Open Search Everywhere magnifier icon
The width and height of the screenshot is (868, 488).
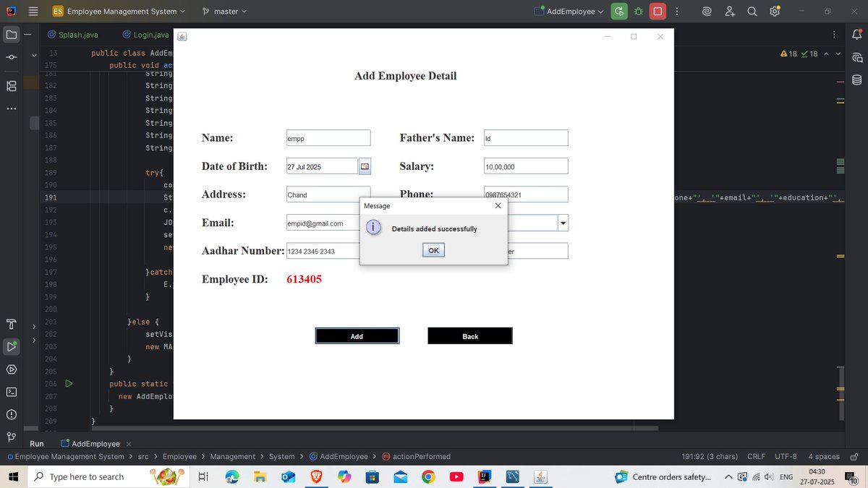coord(752,12)
